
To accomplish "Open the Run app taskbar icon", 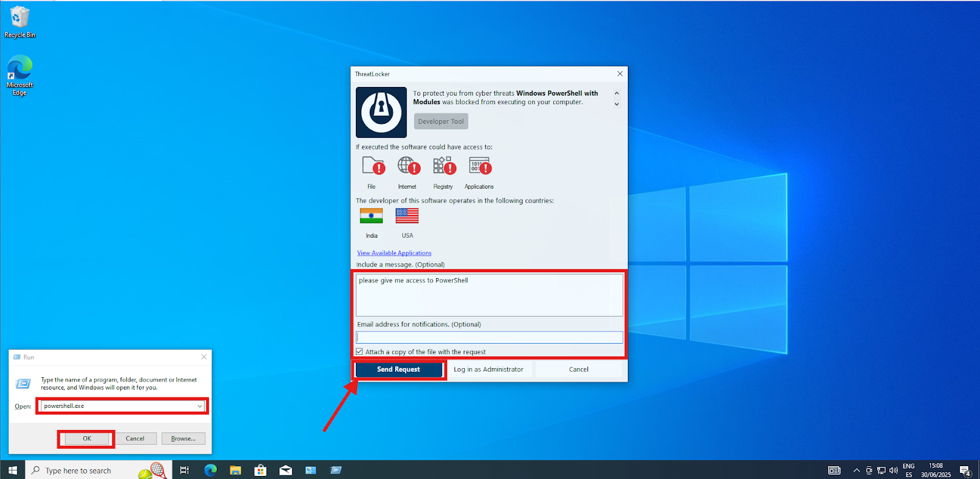I will 336,470.
